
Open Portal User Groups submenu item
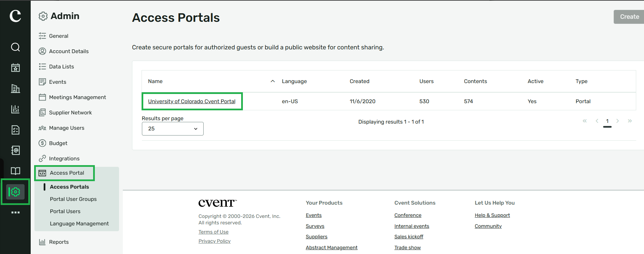click(73, 199)
